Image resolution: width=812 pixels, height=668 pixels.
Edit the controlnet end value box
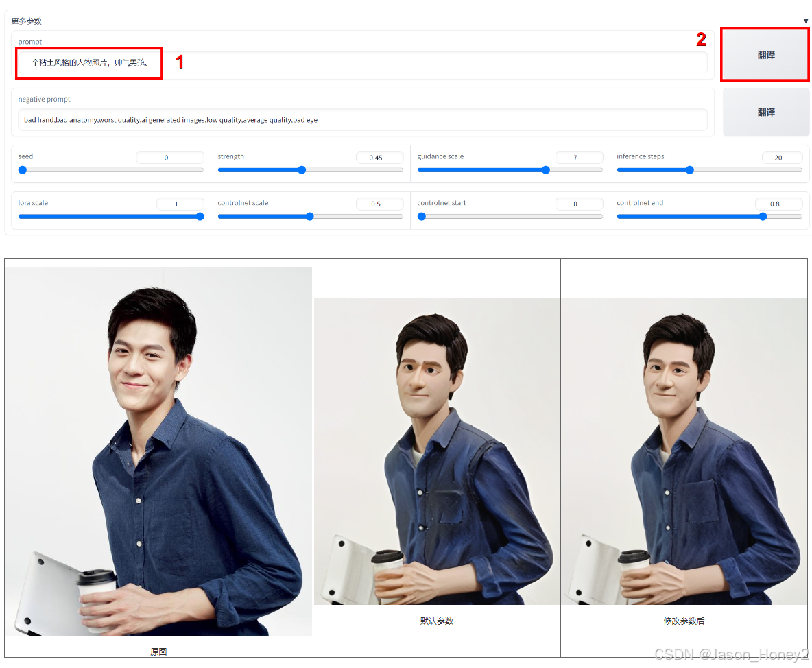[x=779, y=204]
